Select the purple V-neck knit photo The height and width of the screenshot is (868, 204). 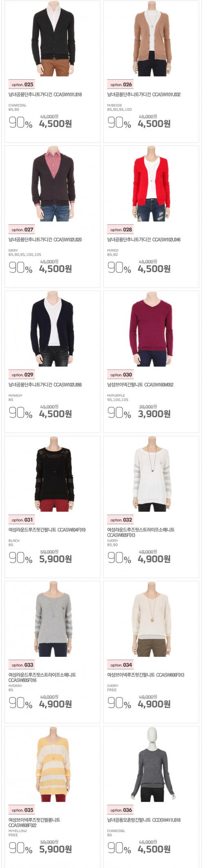click(151, 329)
